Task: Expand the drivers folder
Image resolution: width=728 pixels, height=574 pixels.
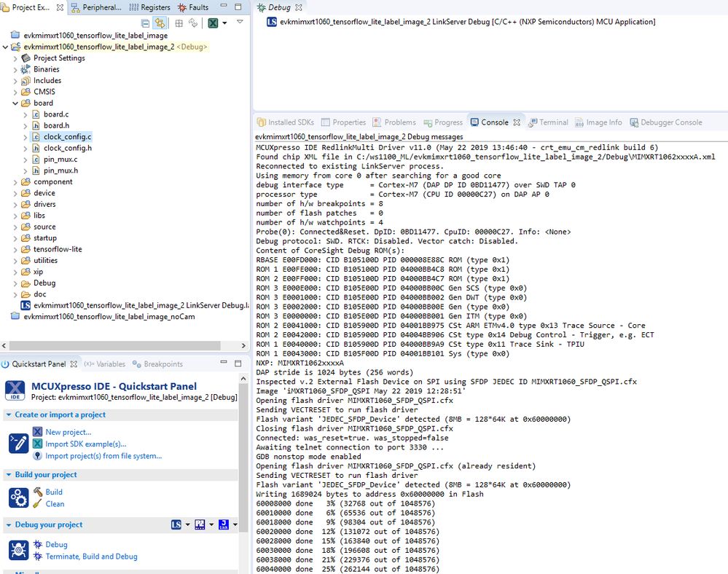Action: tap(15, 205)
